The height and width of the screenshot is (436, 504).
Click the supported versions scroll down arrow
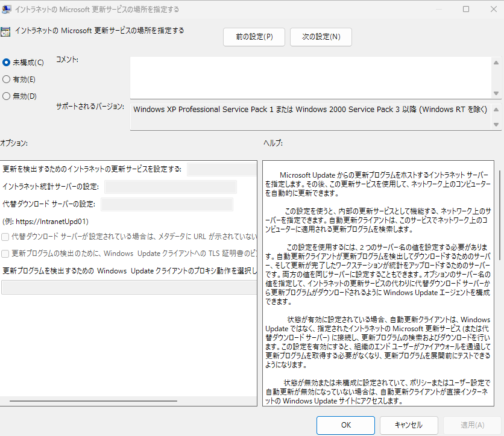point(496,125)
